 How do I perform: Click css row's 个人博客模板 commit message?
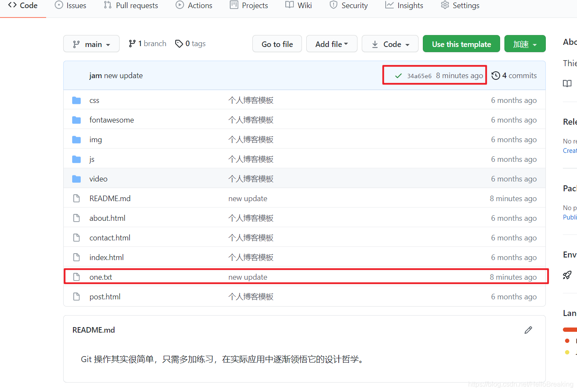[251, 100]
